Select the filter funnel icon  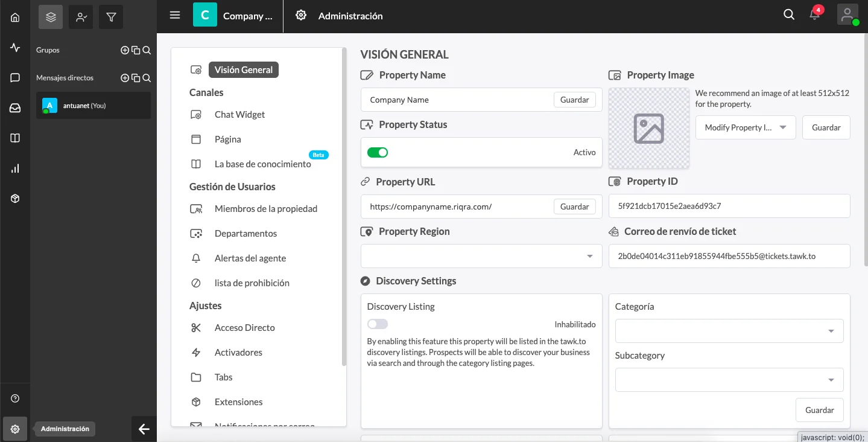(111, 18)
